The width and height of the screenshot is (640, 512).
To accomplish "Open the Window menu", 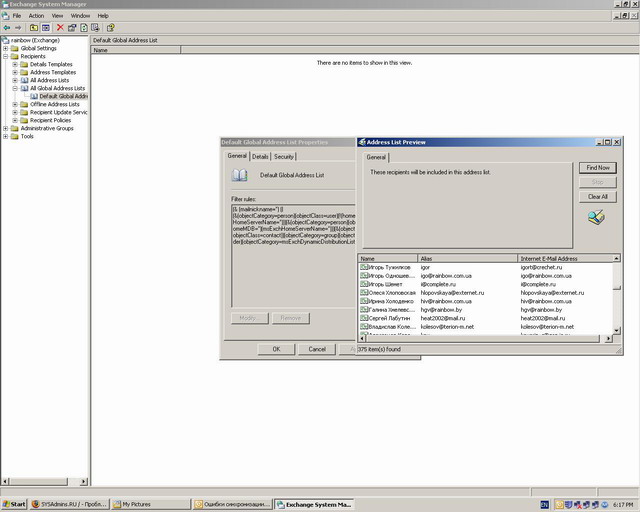I will click(x=80, y=16).
